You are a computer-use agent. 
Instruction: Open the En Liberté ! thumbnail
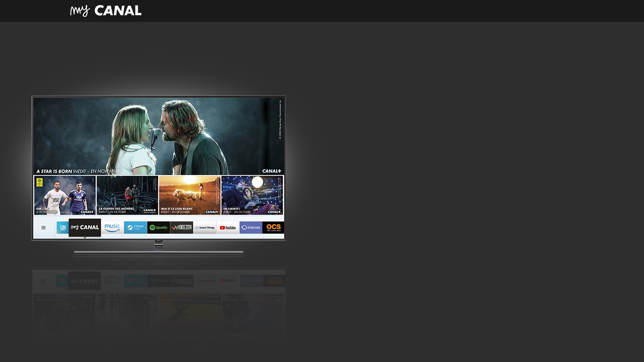[x=252, y=195]
